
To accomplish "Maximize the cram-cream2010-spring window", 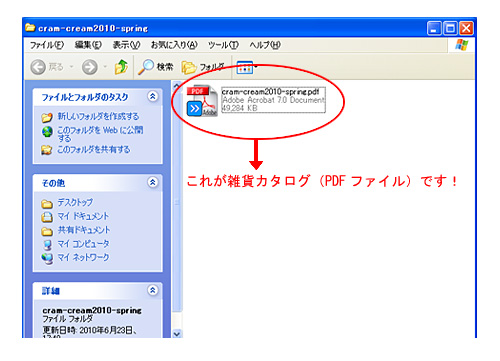I will (450, 28).
